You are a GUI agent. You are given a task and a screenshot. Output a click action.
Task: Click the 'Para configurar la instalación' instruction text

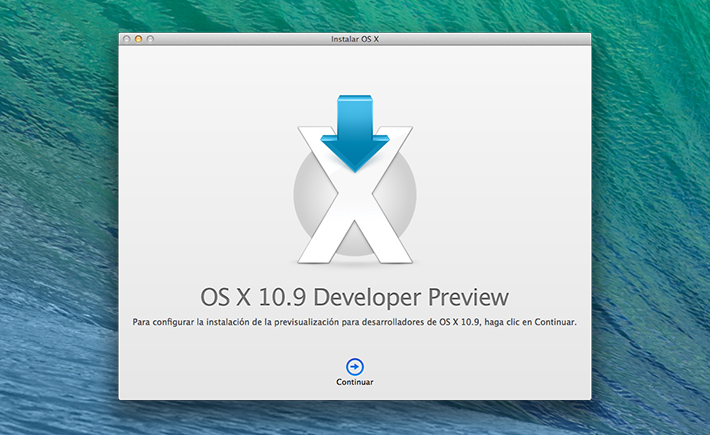pos(355,322)
